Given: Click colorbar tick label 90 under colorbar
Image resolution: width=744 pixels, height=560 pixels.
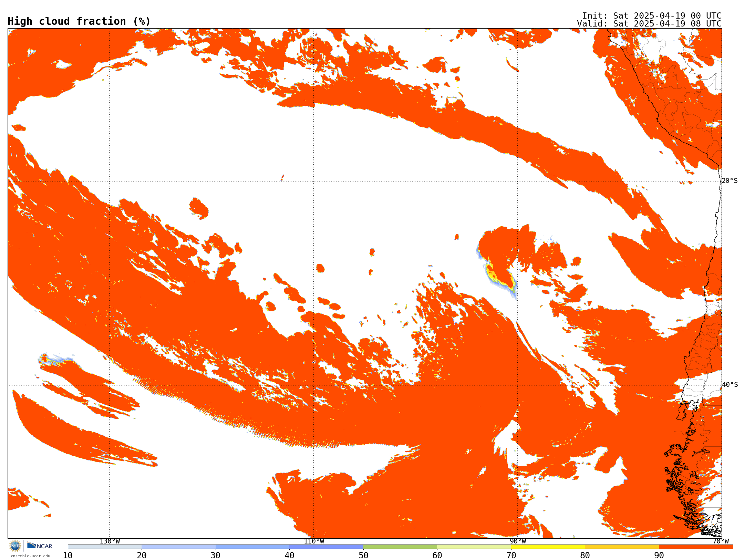Looking at the screenshot, I should pyautogui.click(x=659, y=555).
